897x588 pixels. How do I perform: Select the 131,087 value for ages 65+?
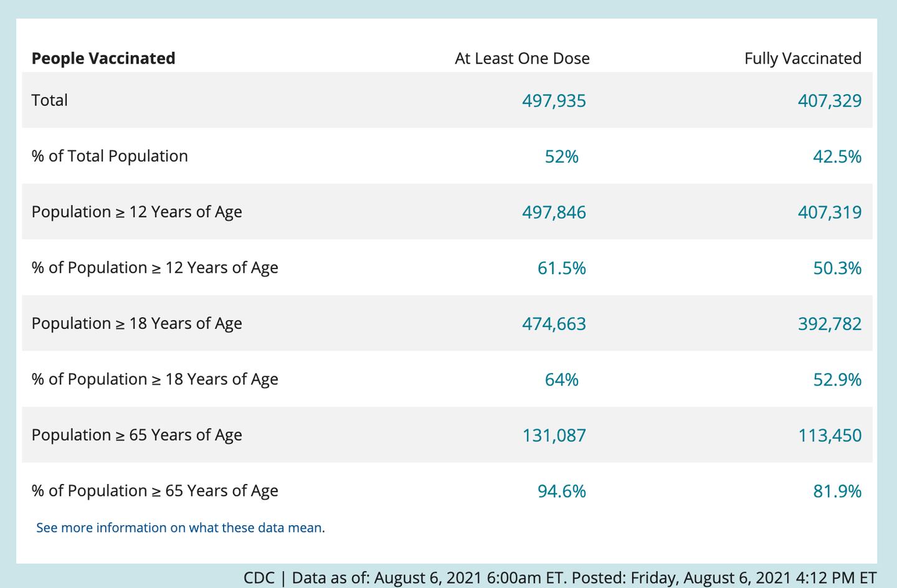[554, 435]
